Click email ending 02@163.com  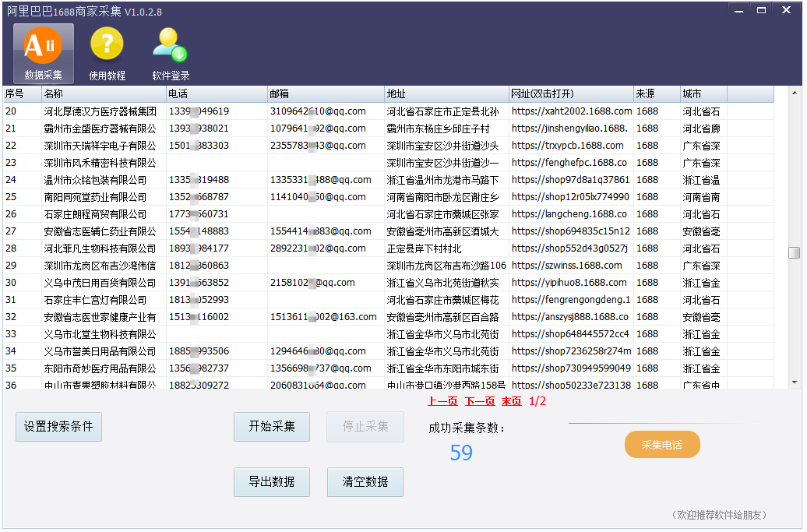coord(323,317)
